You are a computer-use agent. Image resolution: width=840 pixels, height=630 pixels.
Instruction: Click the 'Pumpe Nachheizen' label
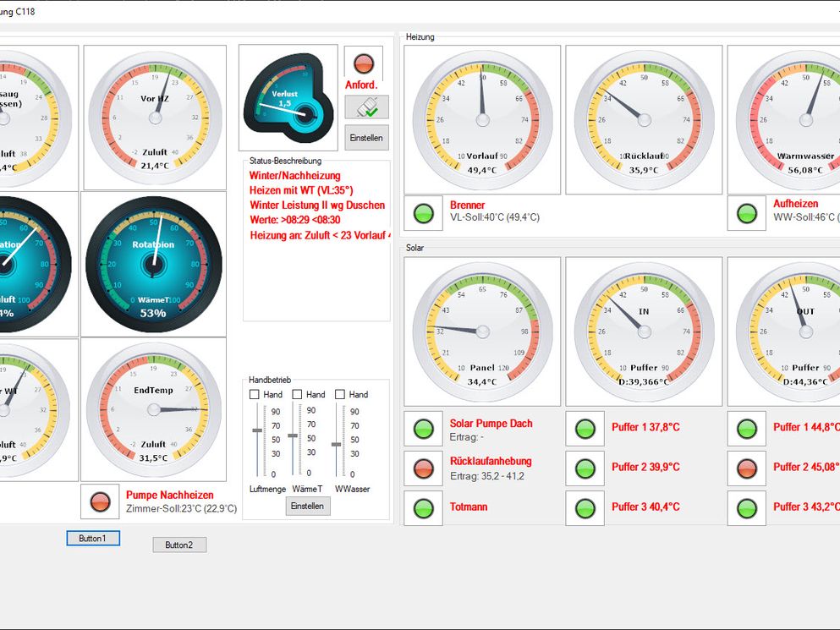tap(170, 495)
